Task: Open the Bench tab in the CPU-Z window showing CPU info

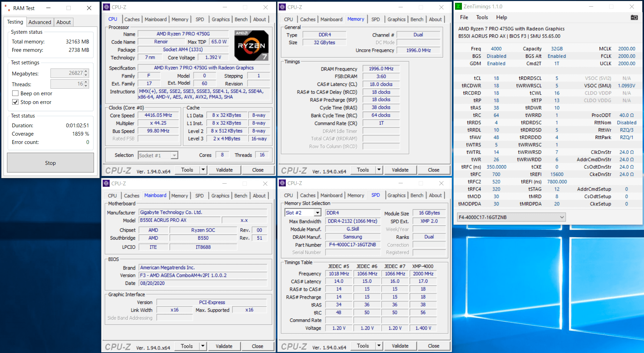Action: (x=241, y=19)
